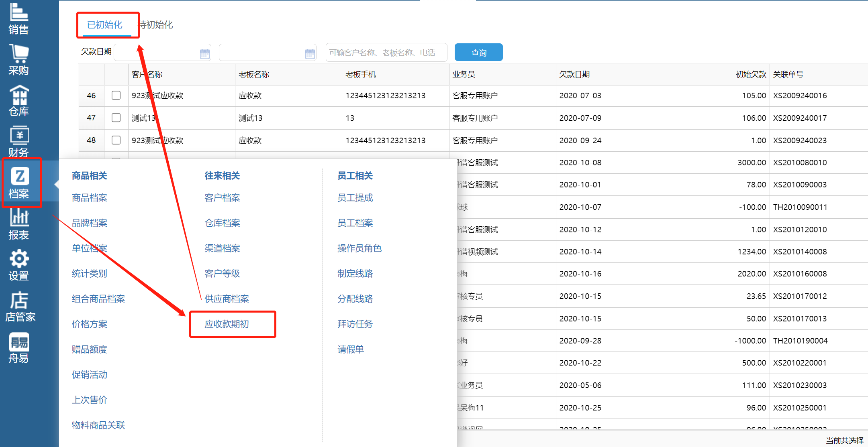This screenshot has height=447, width=868.
Task: Switch to the 已初始化 tab
Action: [x=105, y=25]
